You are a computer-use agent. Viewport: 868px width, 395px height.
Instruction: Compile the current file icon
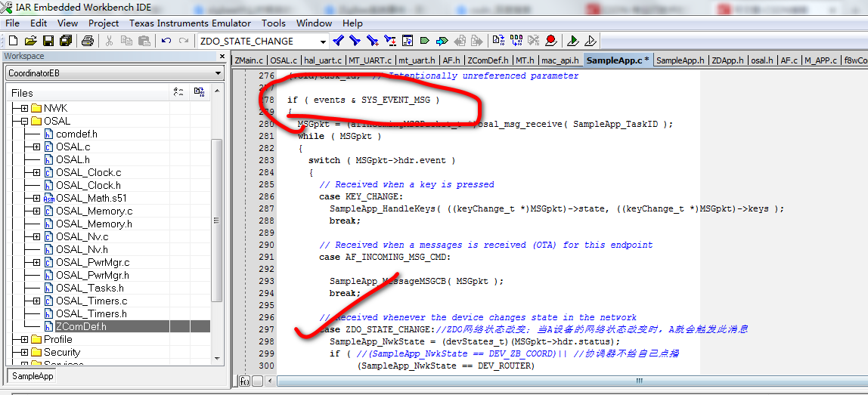pyautogui.click(x=498, y=41)
